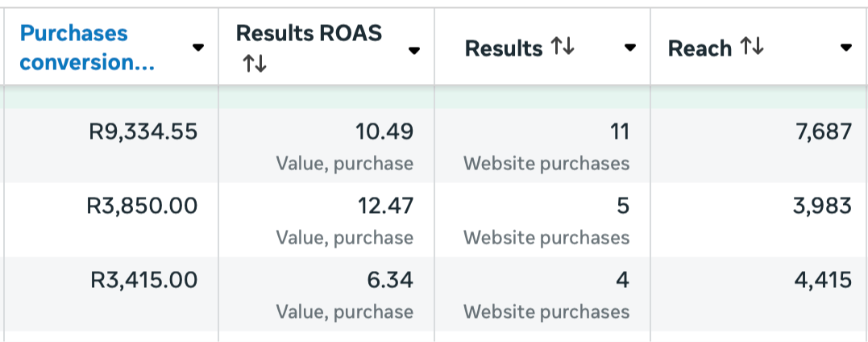Click the Results ROAS sort arrows icon
This screenshot has width=868, height=342.
255,63
